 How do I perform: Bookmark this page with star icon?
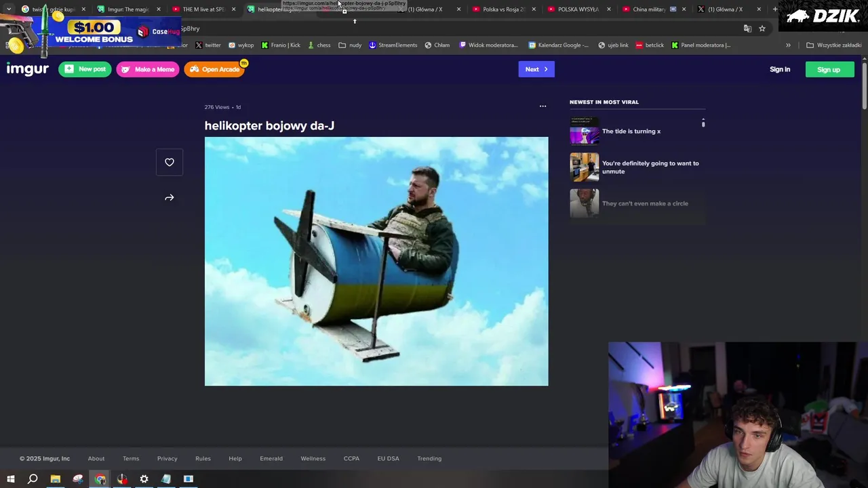[762, 28]
